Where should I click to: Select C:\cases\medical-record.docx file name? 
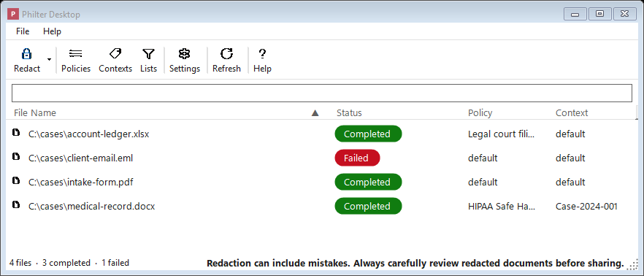pyautogui.click(x=91, y=206)
